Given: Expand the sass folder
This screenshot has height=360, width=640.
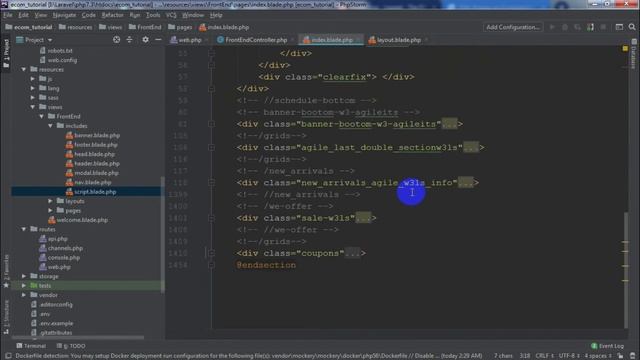Looking at the screenshot, I should [x=33, y=98].
